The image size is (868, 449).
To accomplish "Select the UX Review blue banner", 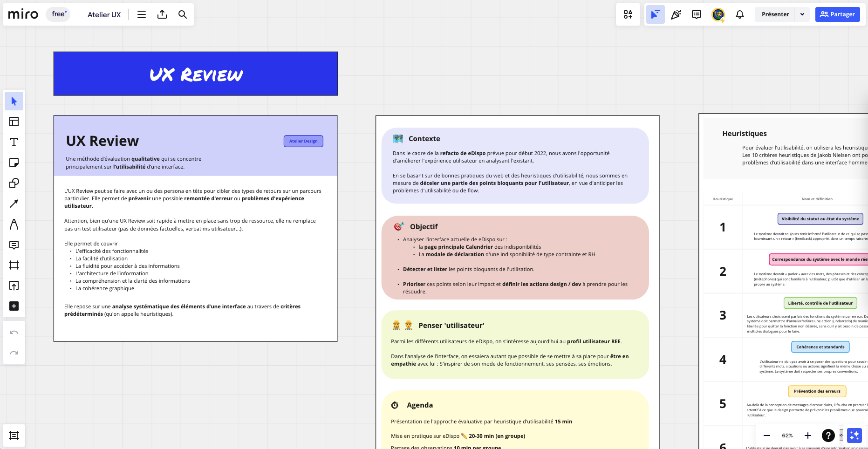I will point(196,74).
